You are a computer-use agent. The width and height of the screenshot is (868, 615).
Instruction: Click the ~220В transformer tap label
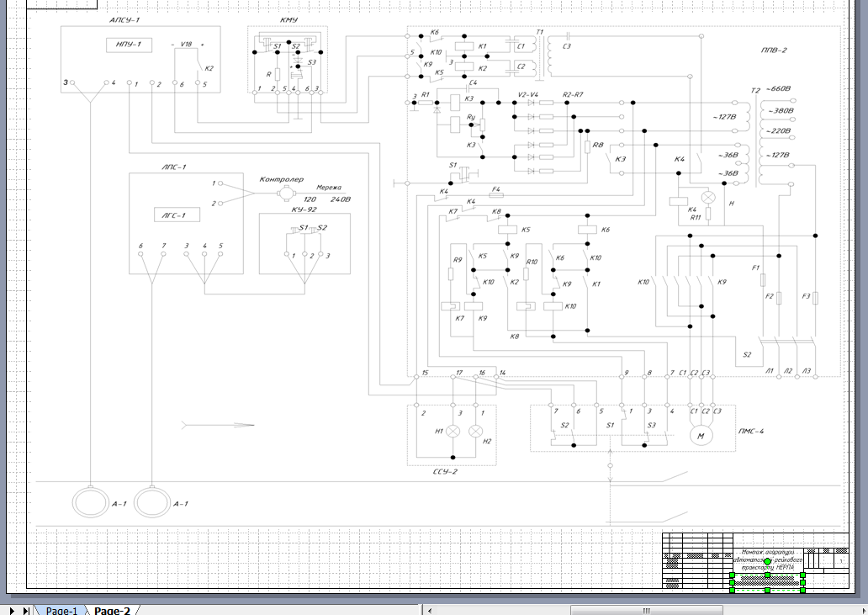click(778, 131)
